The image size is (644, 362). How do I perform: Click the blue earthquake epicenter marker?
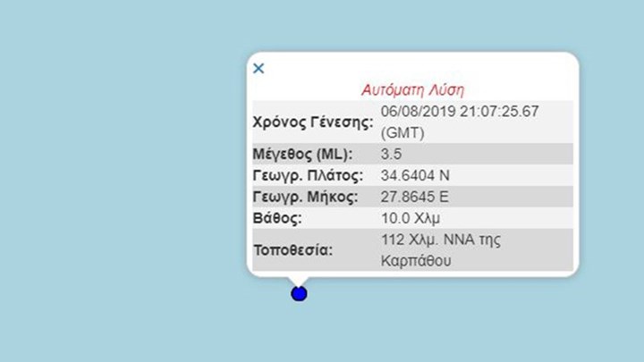[299, 294]
